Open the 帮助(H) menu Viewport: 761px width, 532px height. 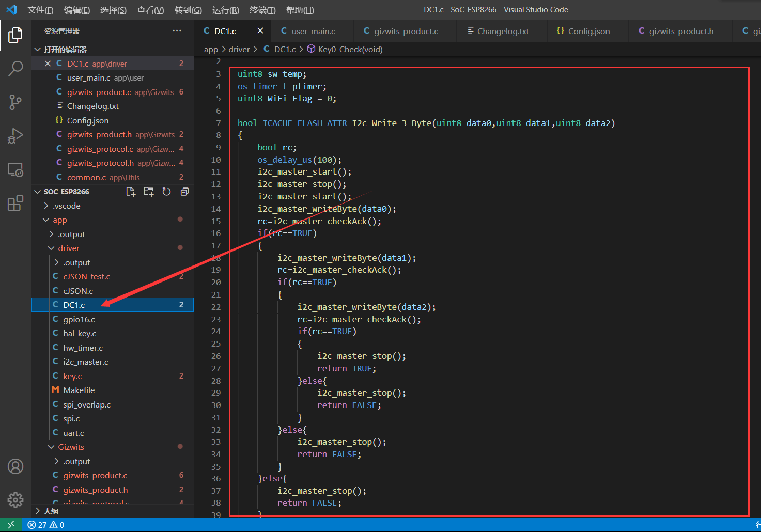coord(300,10)
